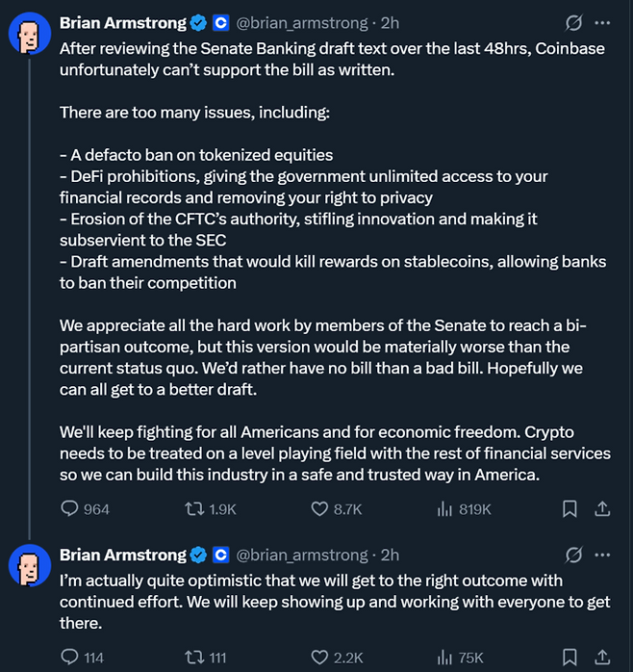Like the tweet with 2.2K likes

(320, 658)
